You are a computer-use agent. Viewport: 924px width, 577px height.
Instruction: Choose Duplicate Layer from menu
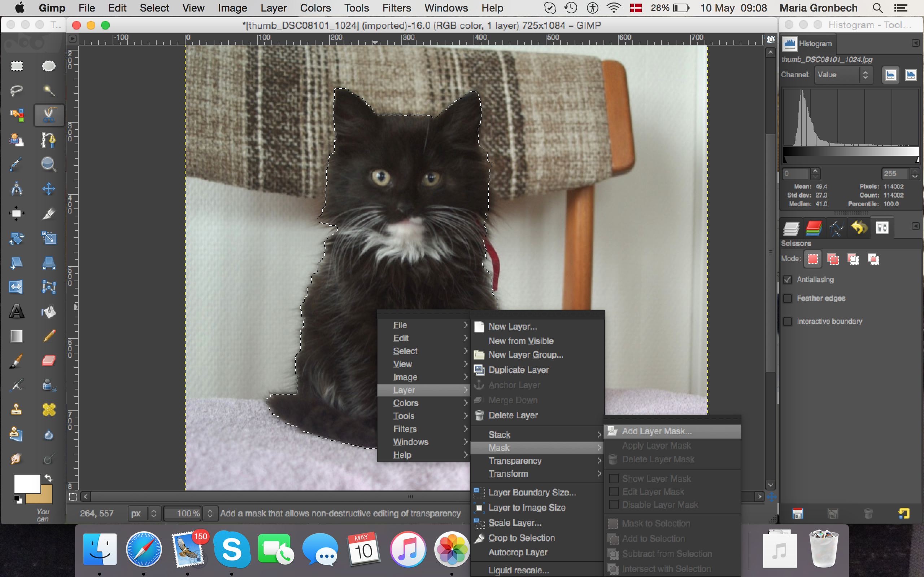click(x=519, y=370)
